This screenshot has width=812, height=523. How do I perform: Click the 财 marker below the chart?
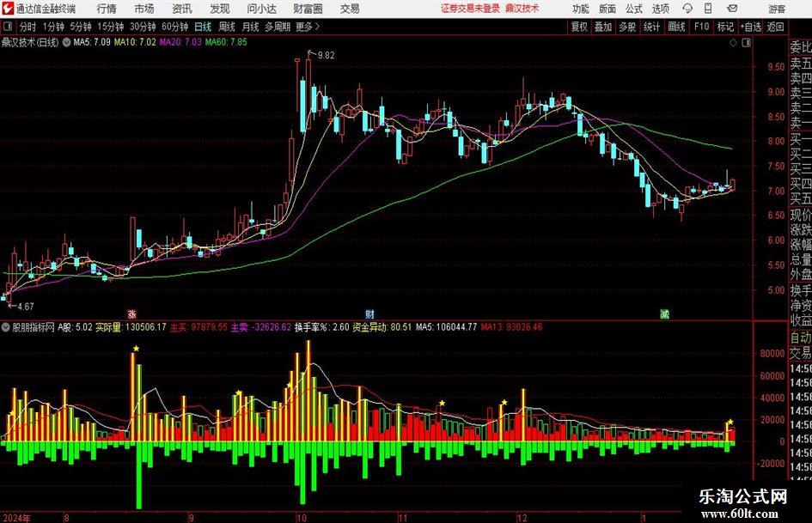tap(369, 313)
